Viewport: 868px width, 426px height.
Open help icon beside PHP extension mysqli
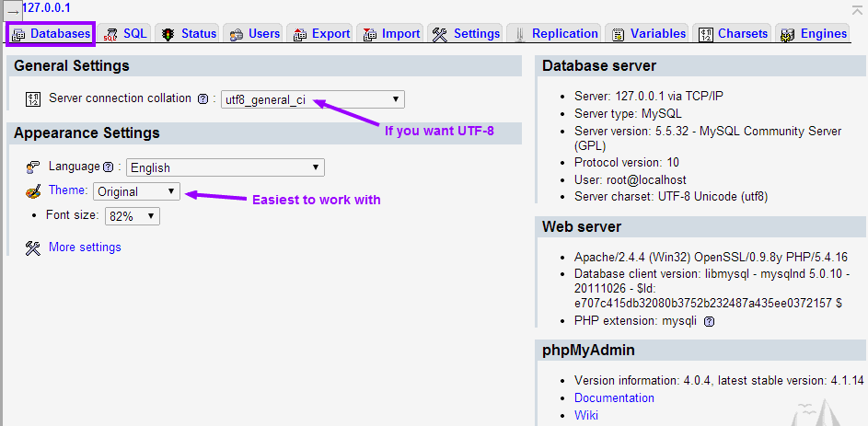[709, 321]
